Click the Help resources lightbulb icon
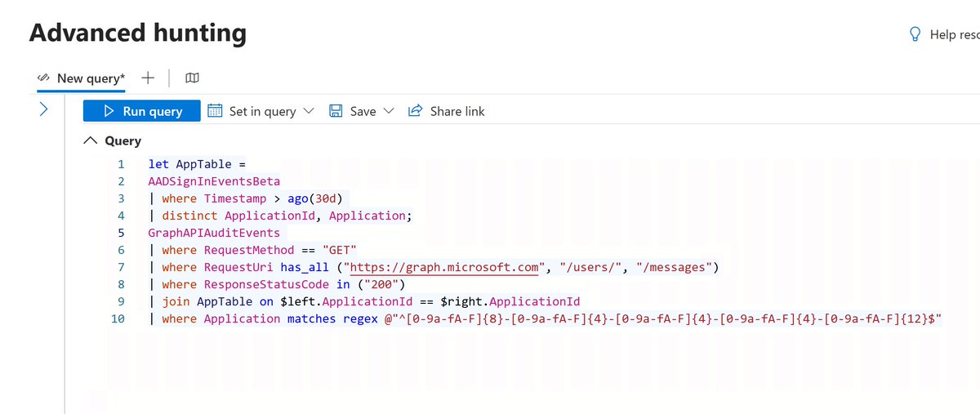The height and width of the screenshot is (414, 980). [915, 34]
